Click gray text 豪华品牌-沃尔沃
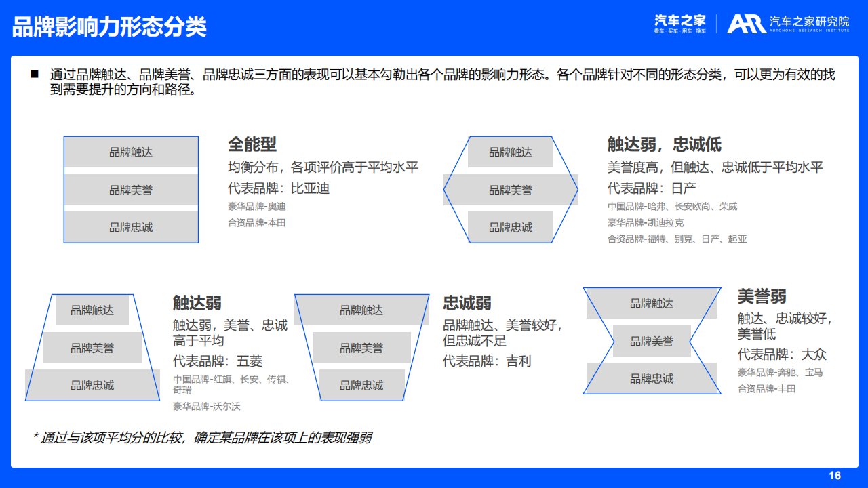Image resolution: width=868 pixels, height=488 pixels. point(207,407)
